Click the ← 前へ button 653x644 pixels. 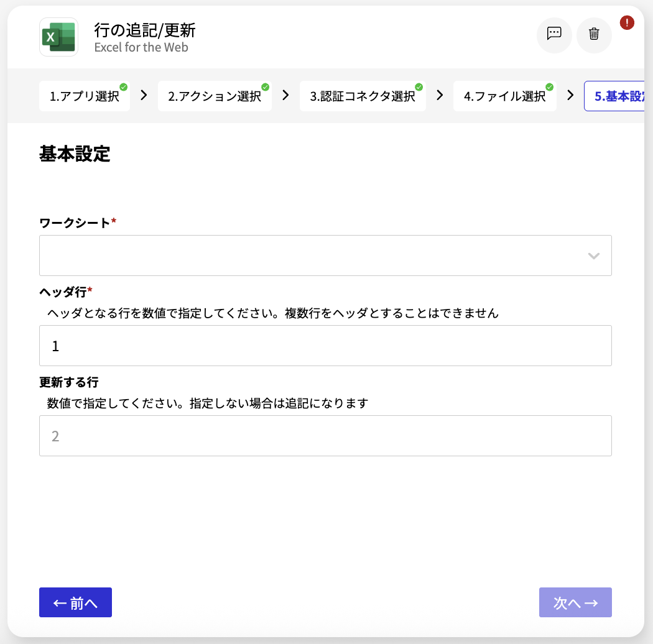point(75,602)
